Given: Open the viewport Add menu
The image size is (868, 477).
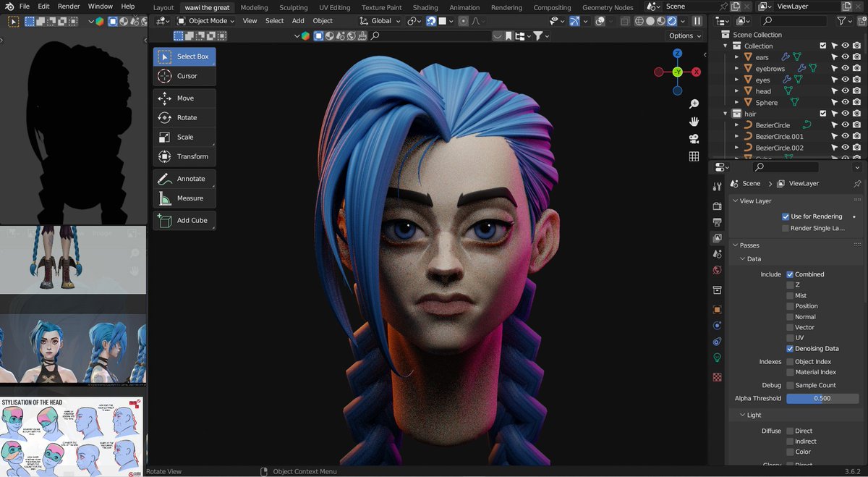Looking at the screenshot, I should [298, 21].
